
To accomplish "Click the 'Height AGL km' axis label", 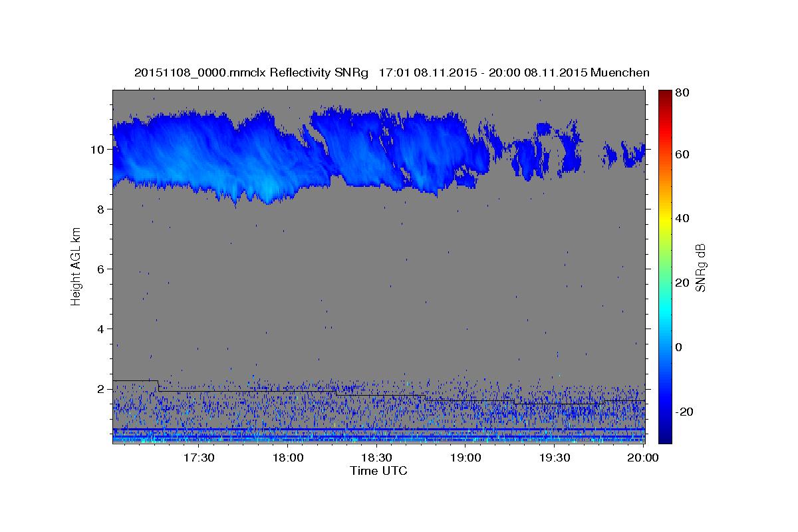I will click(x=76, y=266).
